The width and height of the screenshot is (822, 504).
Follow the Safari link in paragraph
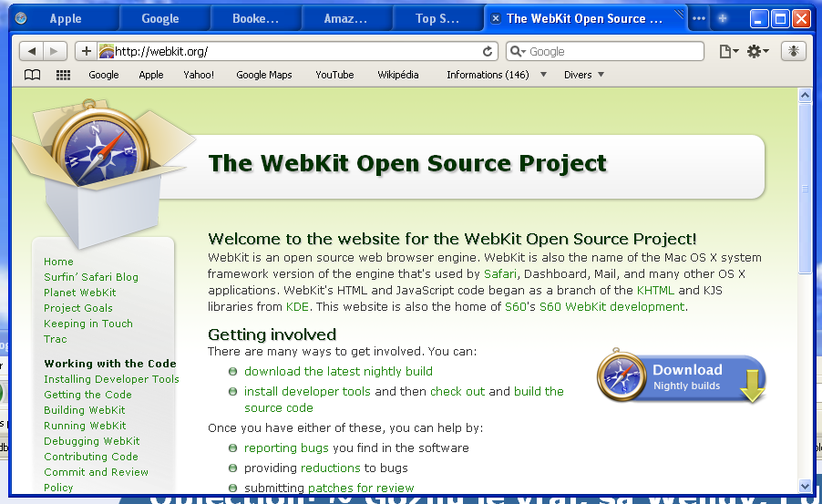[500, 273]
